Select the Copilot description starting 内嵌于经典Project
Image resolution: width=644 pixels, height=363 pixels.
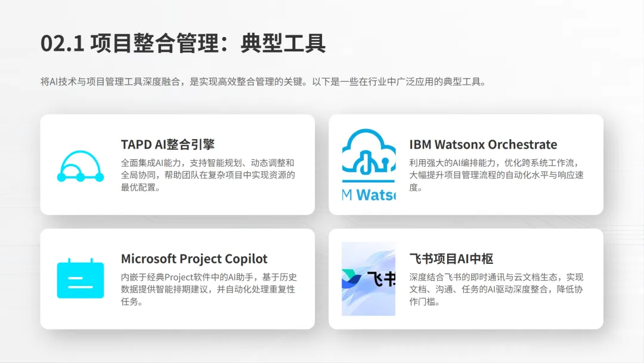tap(209, 290)
